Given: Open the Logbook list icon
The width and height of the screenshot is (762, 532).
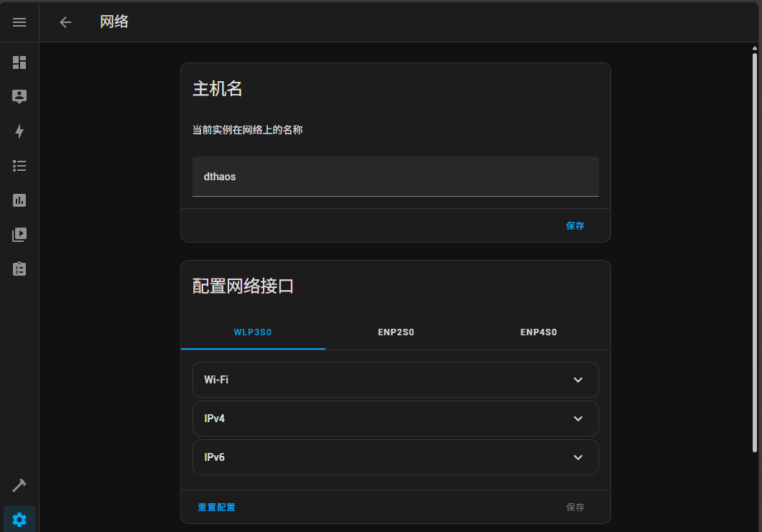Looking at the screenshot, I should [19, 166].
